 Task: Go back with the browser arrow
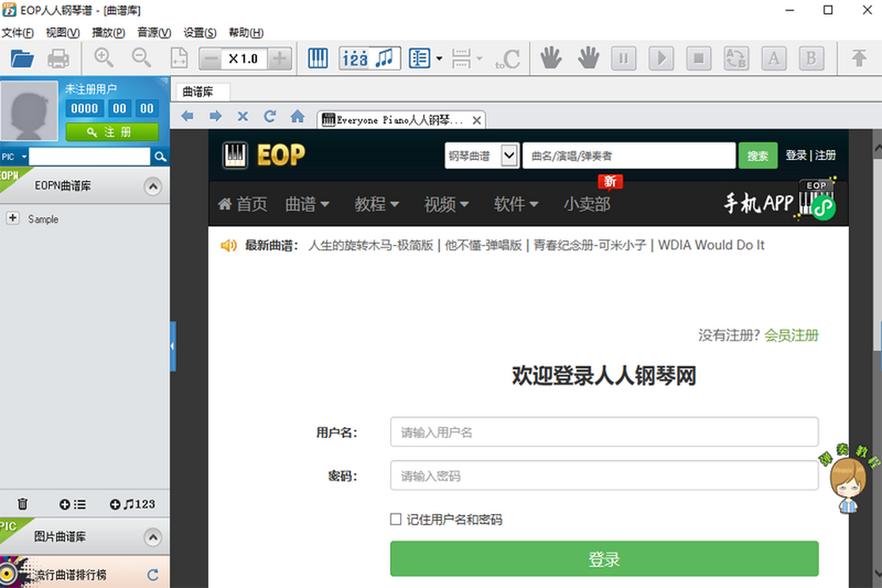(187, 116)
